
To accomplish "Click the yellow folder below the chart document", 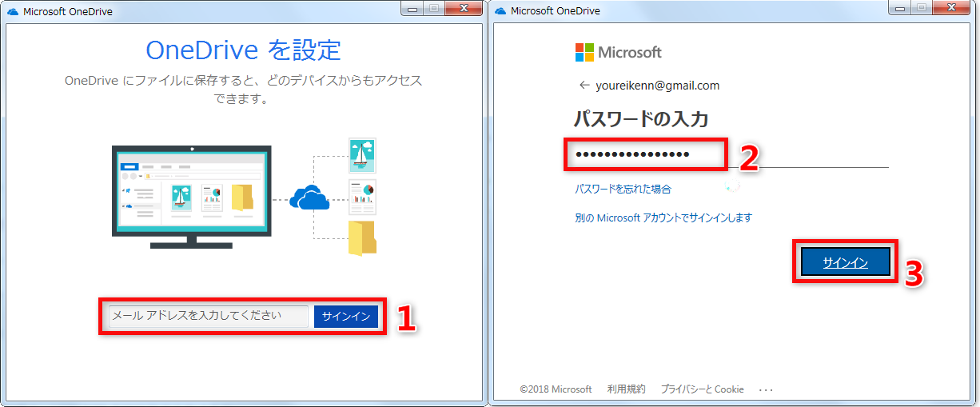I will click(x=362, y=237).
